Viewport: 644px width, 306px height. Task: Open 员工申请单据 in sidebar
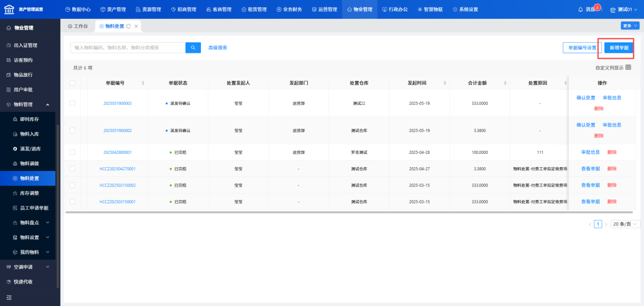(34, 208)
